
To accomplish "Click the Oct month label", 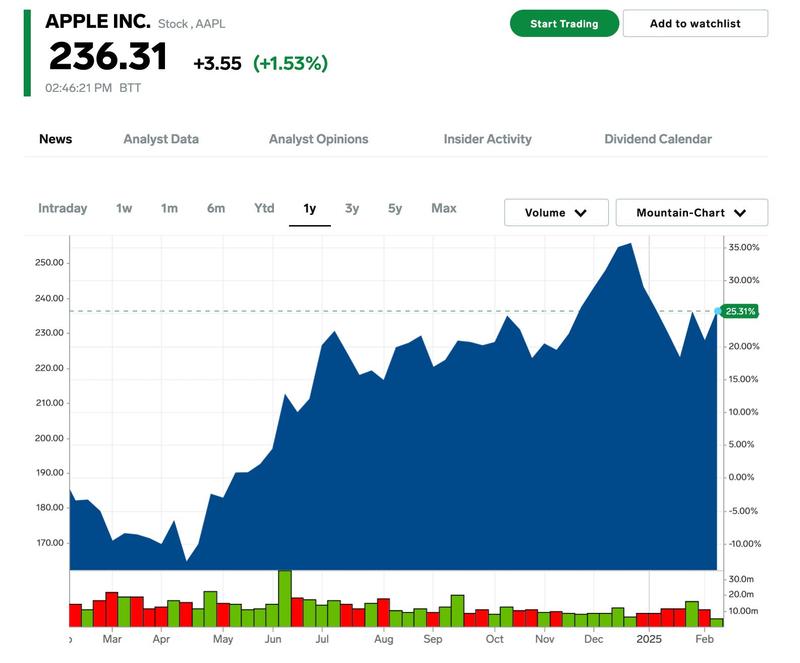I will tap(494, 639).
